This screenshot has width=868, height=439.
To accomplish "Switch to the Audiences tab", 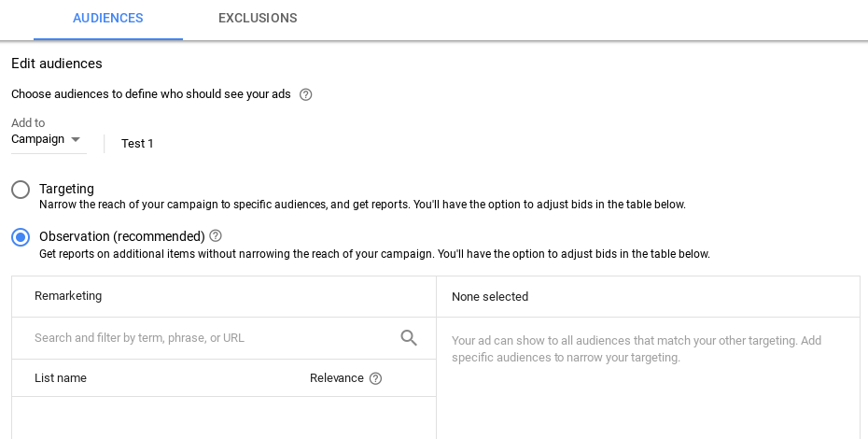I will point(108,19).
